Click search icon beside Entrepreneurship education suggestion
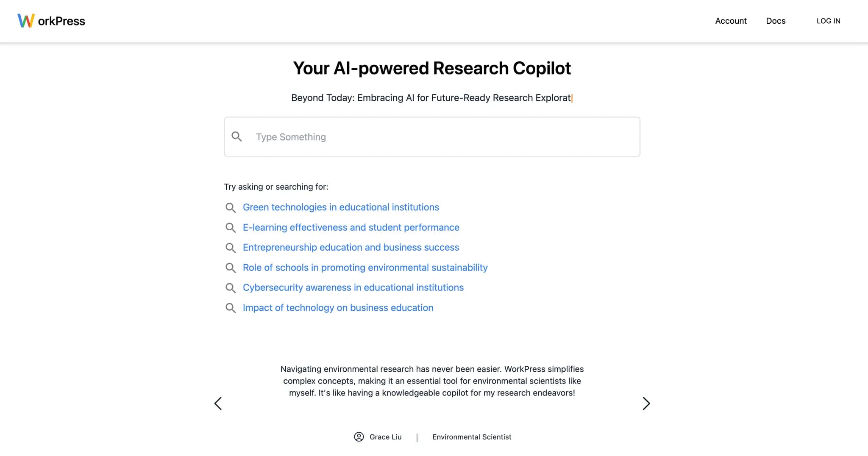 pos(231,248)
